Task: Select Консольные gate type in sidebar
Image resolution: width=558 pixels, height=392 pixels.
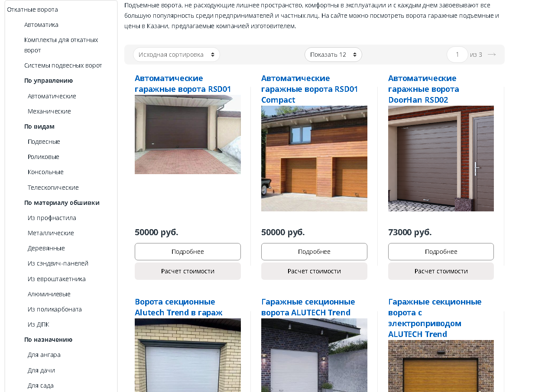Action: (x=45, y=172)
